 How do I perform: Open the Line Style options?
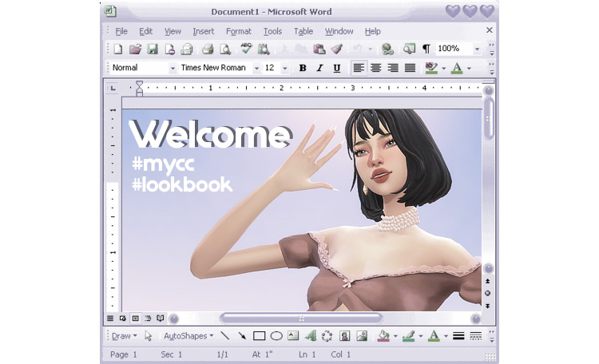point(458,336)
